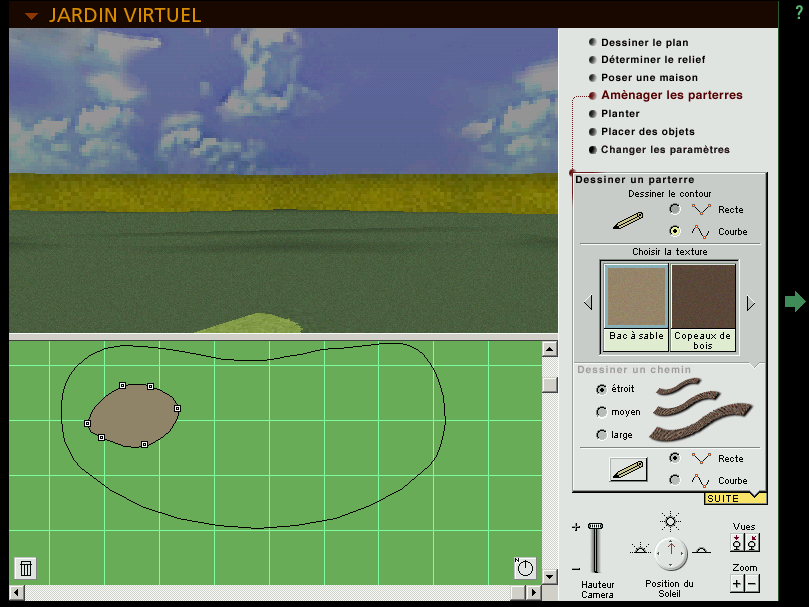Show next textures with right arrow
Image resolution: width=809 pixels, height=607 pixels.
pyautogui.click(x=750, y=303)
